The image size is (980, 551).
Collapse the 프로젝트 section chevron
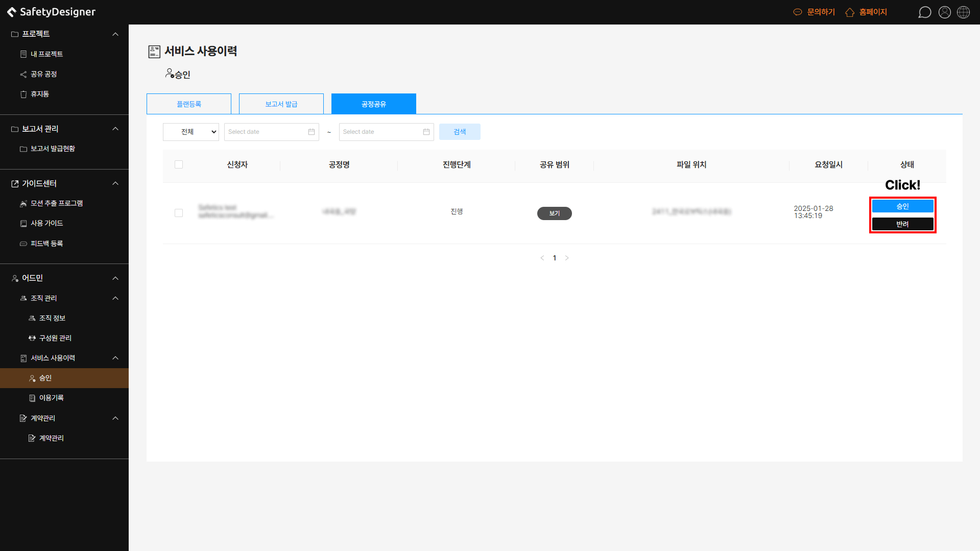(x=115, y=34)
